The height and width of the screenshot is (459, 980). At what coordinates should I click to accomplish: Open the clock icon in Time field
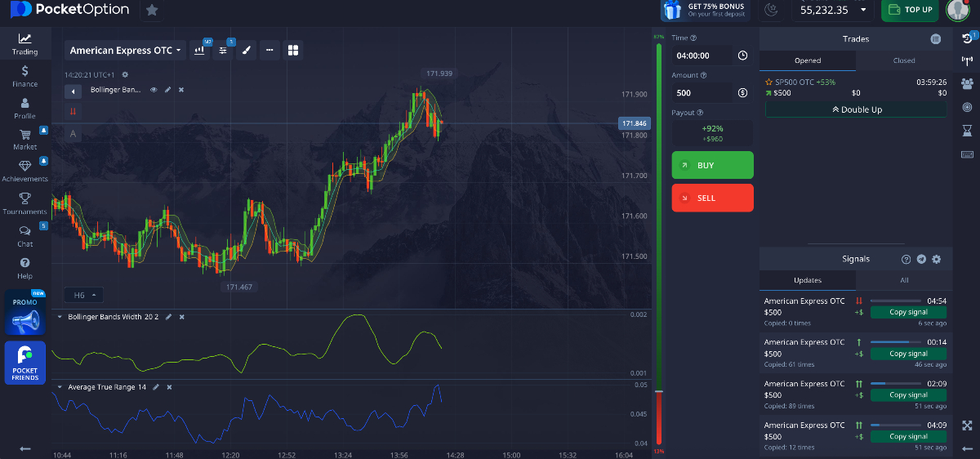click(742, 56)
